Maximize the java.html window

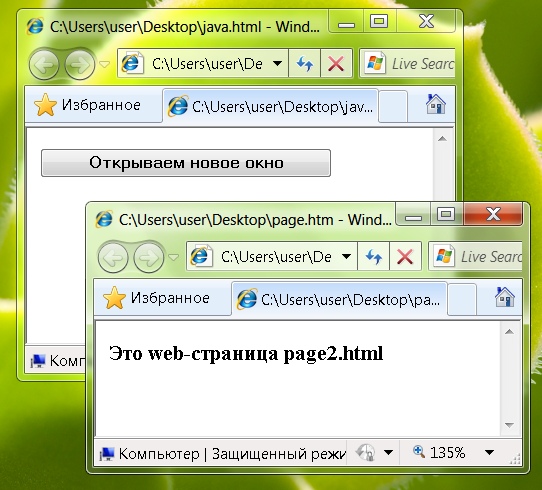(x=379, y=22)
